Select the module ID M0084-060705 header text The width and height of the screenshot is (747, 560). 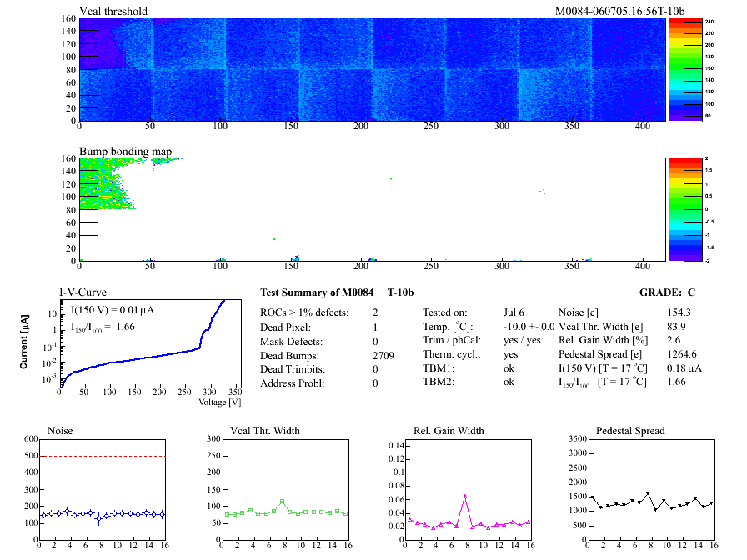click(619, 11)
